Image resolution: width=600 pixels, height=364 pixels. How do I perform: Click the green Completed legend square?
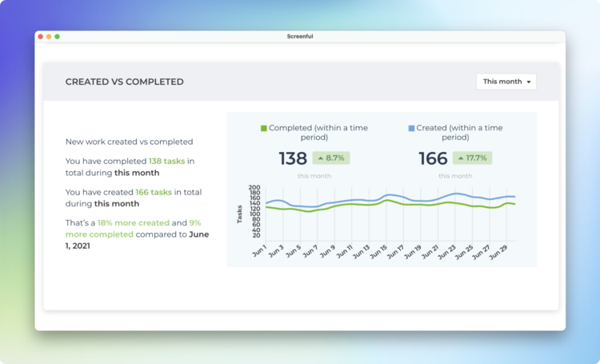(264, 128)
